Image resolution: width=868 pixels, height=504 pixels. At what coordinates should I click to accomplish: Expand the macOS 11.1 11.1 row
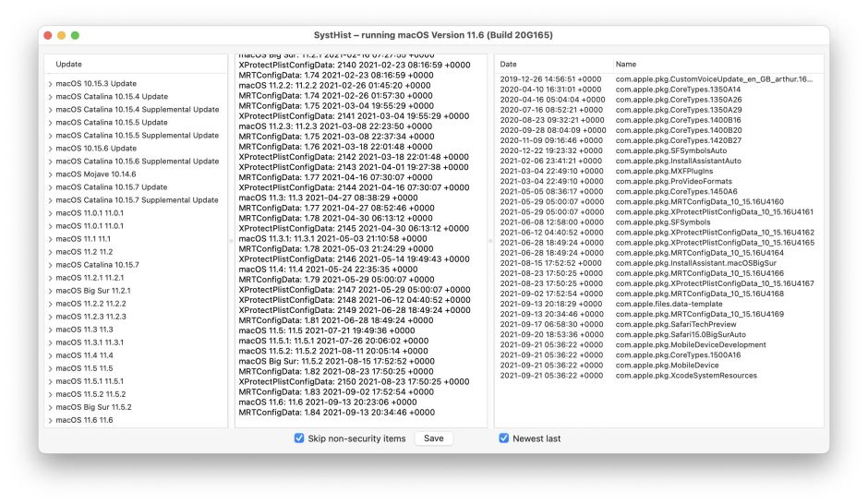51,239
